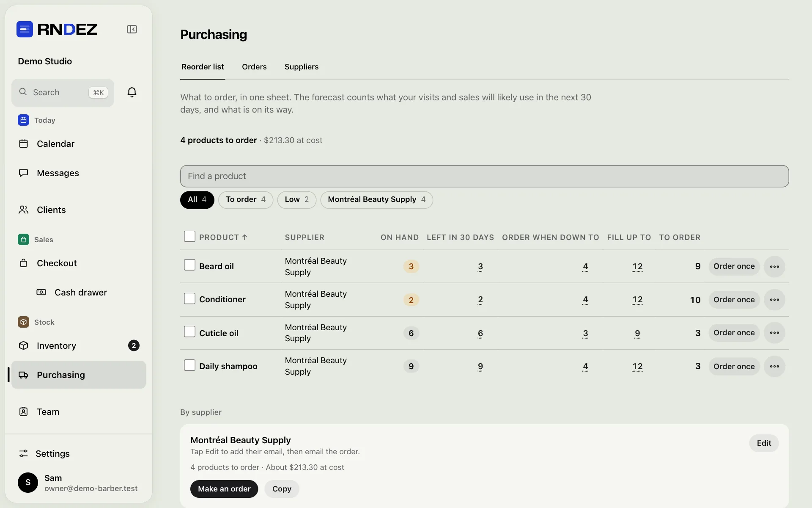This screenshot has width=812, height=508.
Task: Open Settings from the sidebar
Action: (x=79, y=453)
